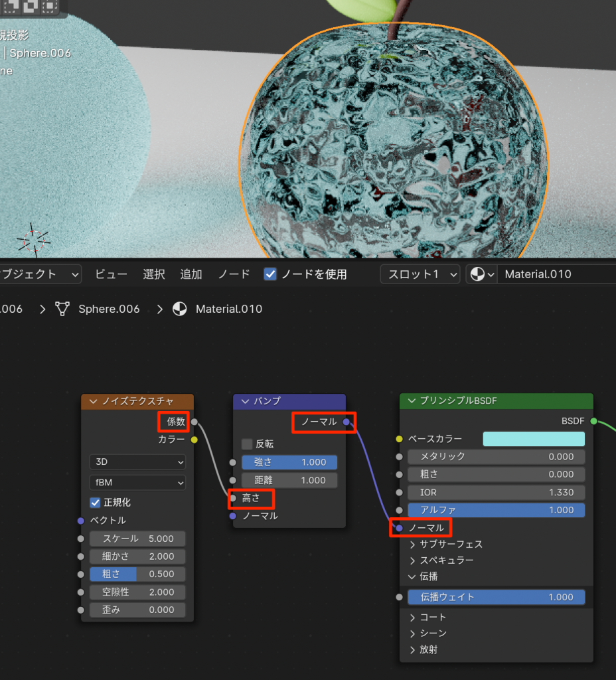Open the 3D dimensions dropdown
Viewport: 616px width, 680px height.
click(x=137, y=462)
